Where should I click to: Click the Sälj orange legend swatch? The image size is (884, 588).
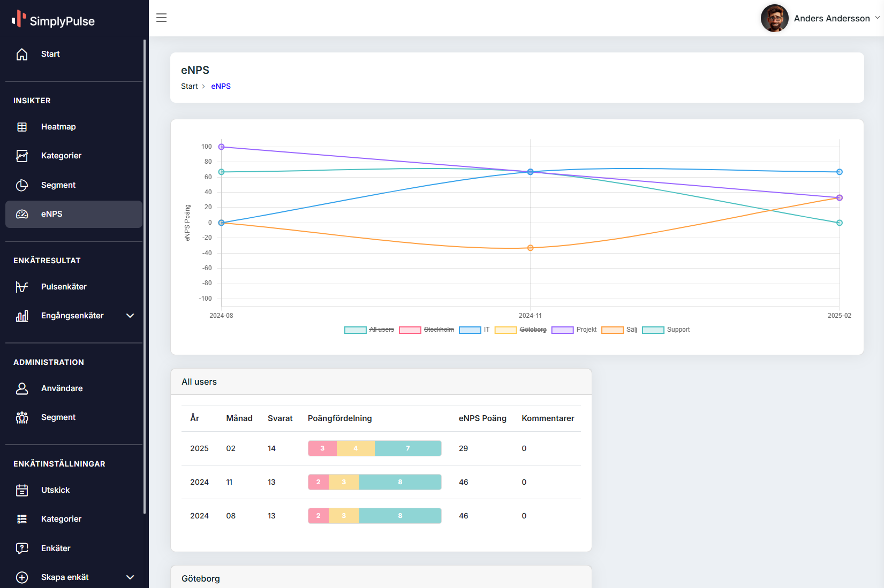[x=612, y=330]
